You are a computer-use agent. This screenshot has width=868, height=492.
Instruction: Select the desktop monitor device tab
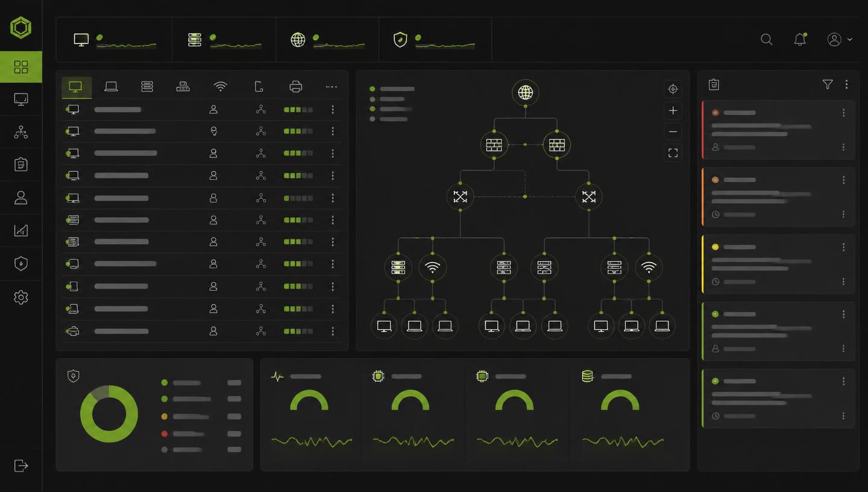76,87
